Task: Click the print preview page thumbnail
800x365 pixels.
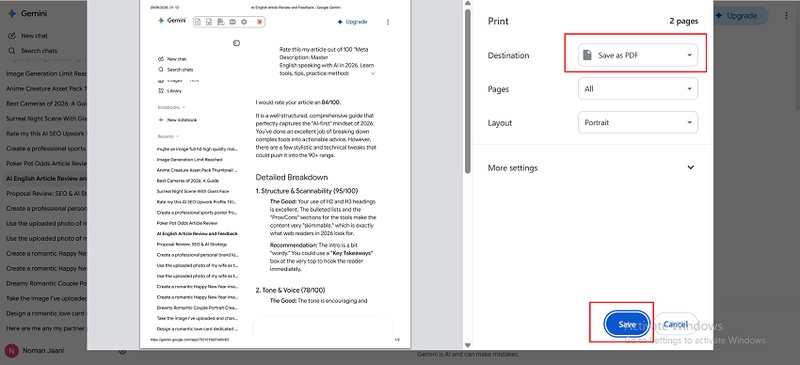Action: coord(275,174)
